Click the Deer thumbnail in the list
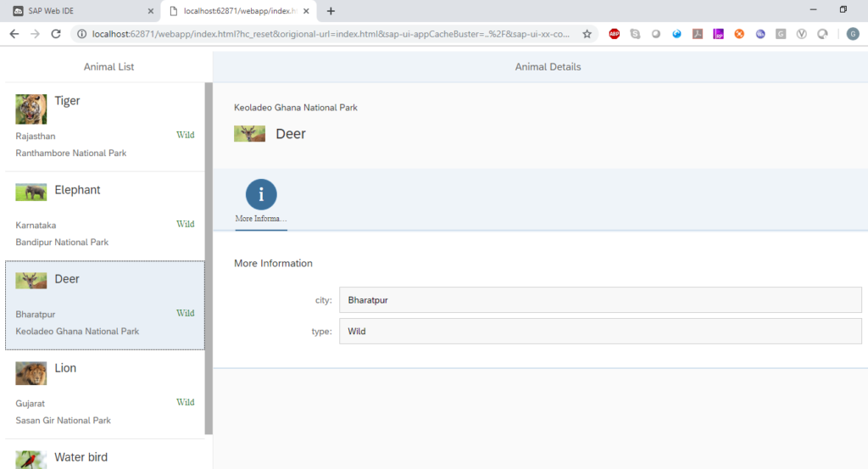Image resolution: width=868 pixels, height=469 pixels. pos(31,281)
